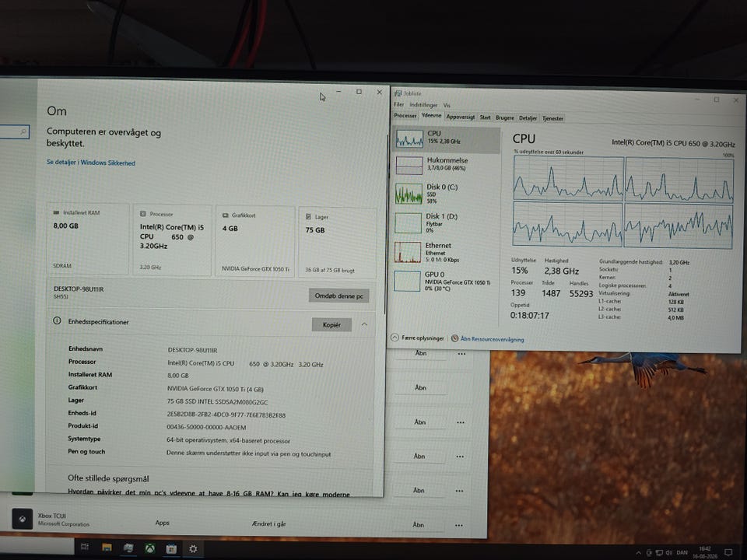The width and height of the screenshot is (747, 560).
Task: Click the Virtualisering value Aktiveret
Action: 679,294
